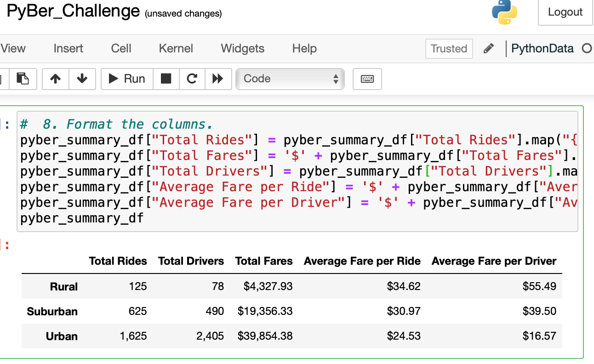594x364 pixels.
Task: Click the Jupyter Python logo
Action: coord(504,12)
